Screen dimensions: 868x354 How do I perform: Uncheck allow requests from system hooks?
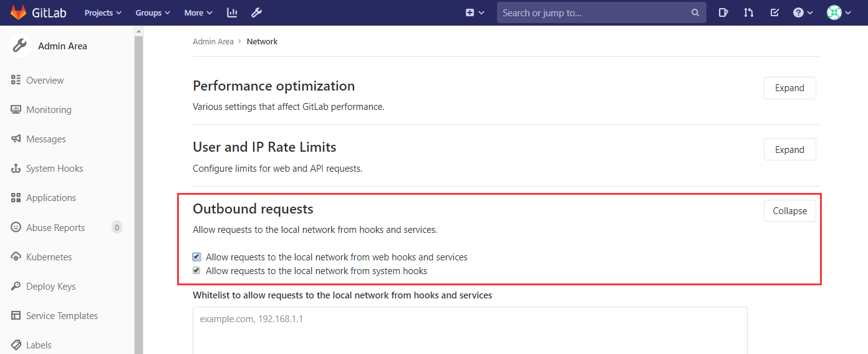pyautogui.click(x=197, y=271)
